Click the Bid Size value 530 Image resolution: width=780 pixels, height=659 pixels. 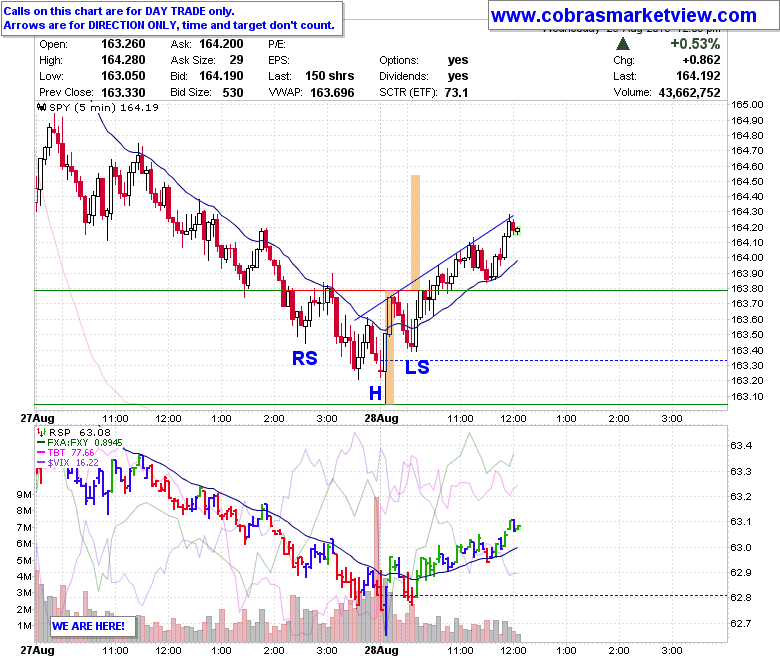pyautogui.click(x=233, y=93)
